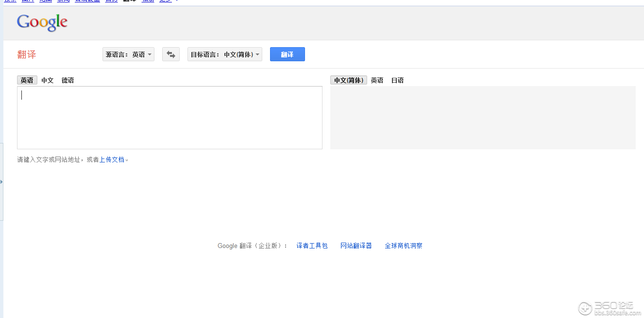Focus the source text input box
Screen dimensions: 644x318
pyautogui.click(x=169, y=118)
